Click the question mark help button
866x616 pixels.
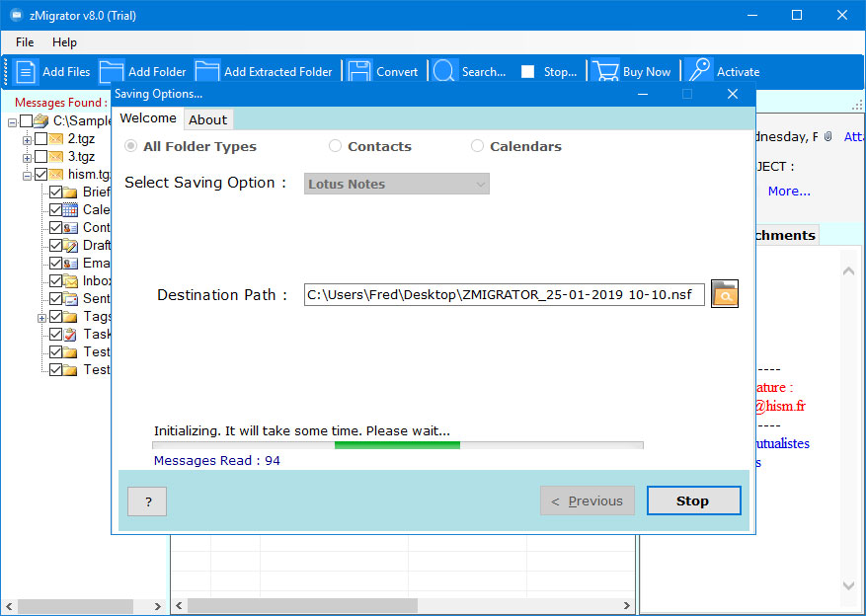click(x=147, y=501)
